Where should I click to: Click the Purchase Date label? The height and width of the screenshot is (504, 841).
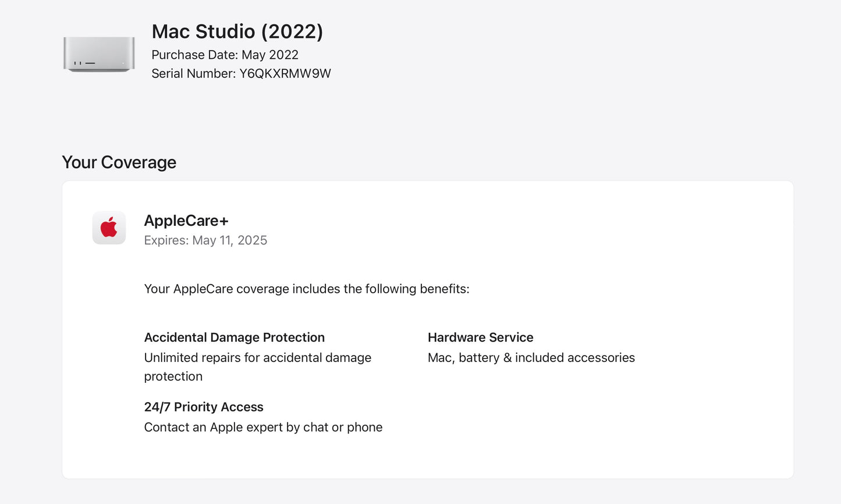tap(194, 55)
